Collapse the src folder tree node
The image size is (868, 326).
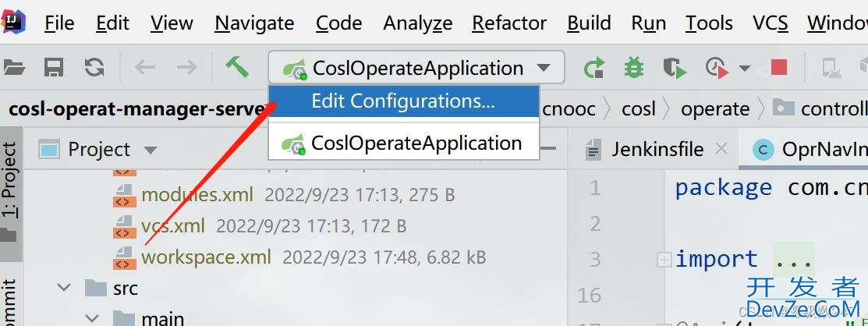click(x=64, y=288)
